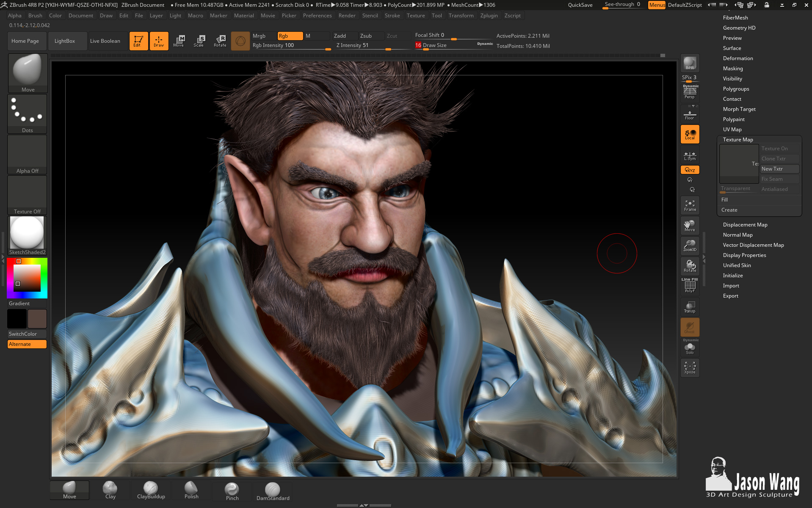
Task: Expand the Geometry HD section
Action: [739, 28]
